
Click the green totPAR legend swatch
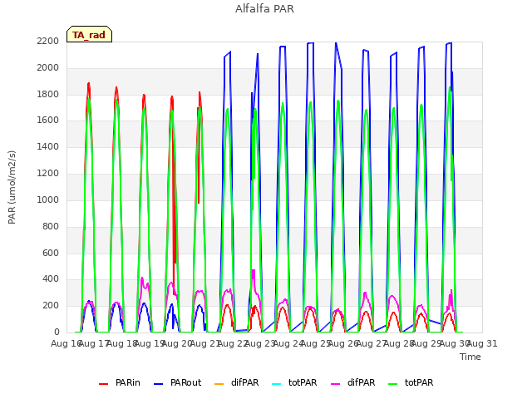[x=393, y=384]
